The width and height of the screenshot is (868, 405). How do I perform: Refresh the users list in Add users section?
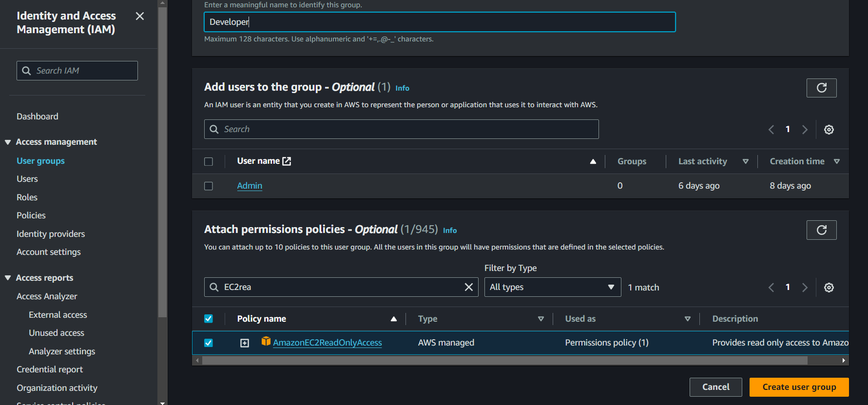[821, 88]
